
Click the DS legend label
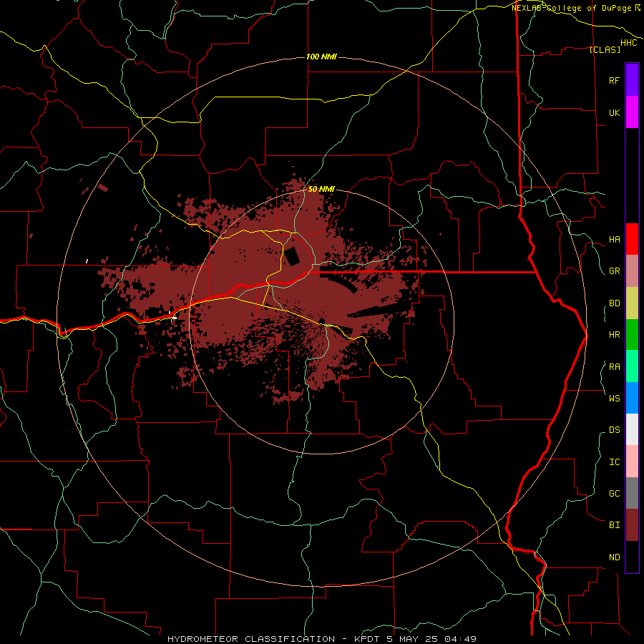coord(614,430)
